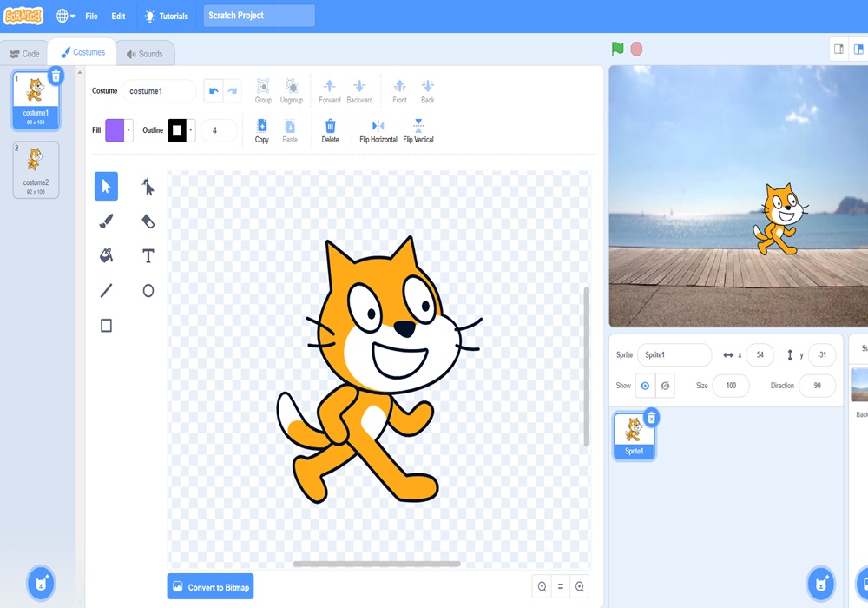Choose the Reshape tool
868x608 pixels.
tap(148, 187)
